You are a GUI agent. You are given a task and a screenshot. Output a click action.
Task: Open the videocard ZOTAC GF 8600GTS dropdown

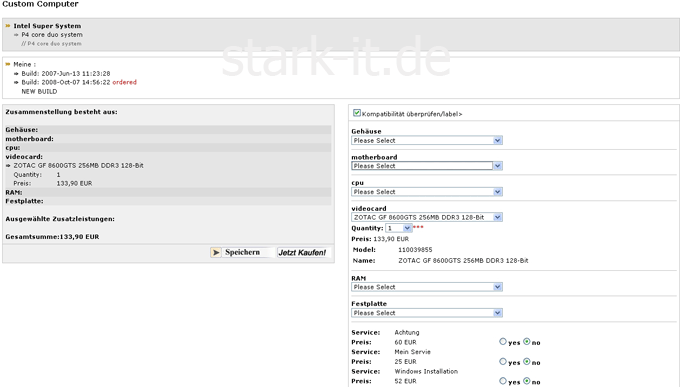point(427,217)
